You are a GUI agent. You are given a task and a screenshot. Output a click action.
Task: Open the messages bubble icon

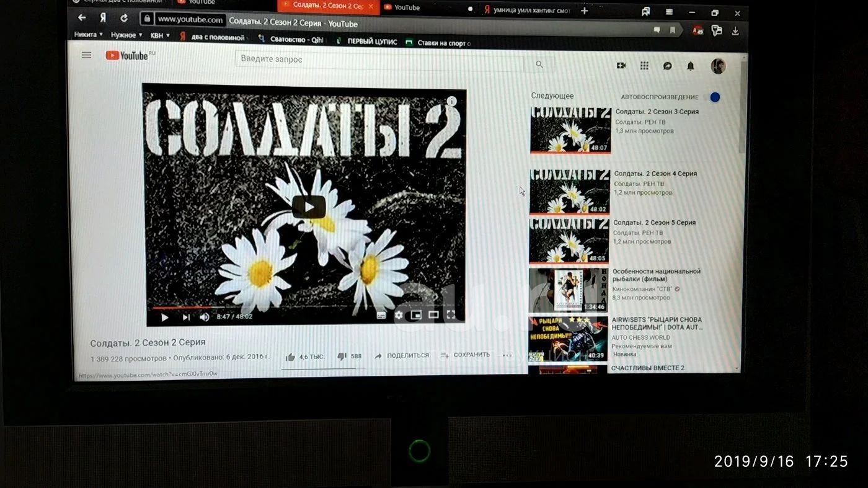point(667,66)
